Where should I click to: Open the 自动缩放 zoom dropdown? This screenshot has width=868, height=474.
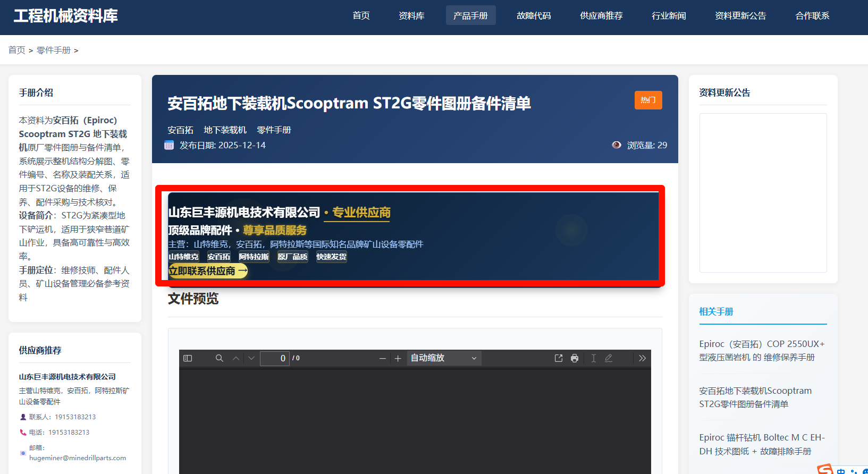(x=444, y=358)
